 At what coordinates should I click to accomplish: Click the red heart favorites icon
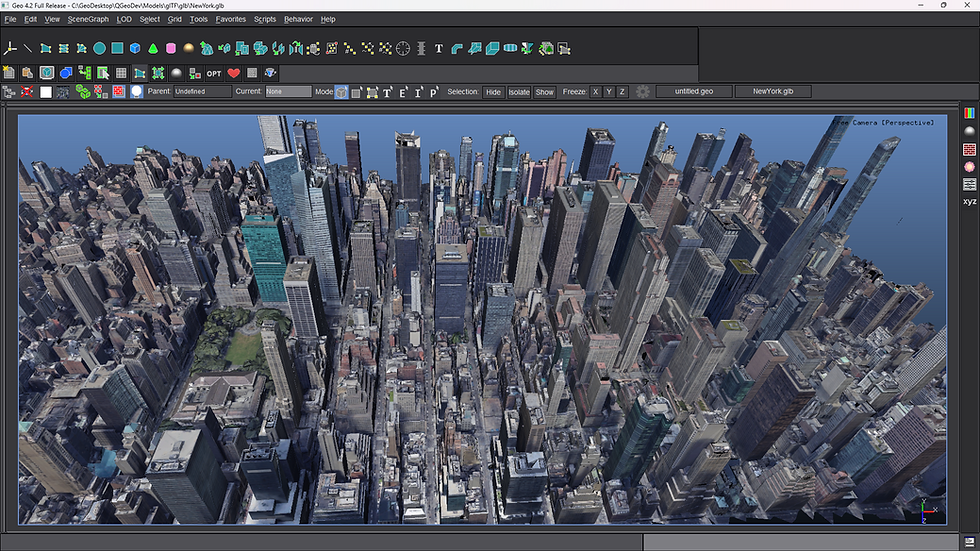coord(234,73)
